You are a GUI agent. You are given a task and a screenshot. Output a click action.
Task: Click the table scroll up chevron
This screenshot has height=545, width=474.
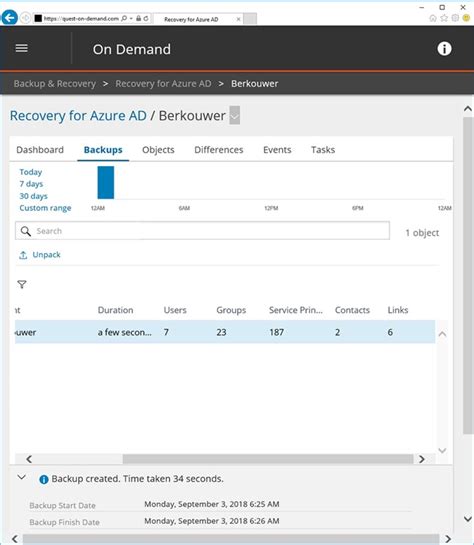click(x=442, y=334)
